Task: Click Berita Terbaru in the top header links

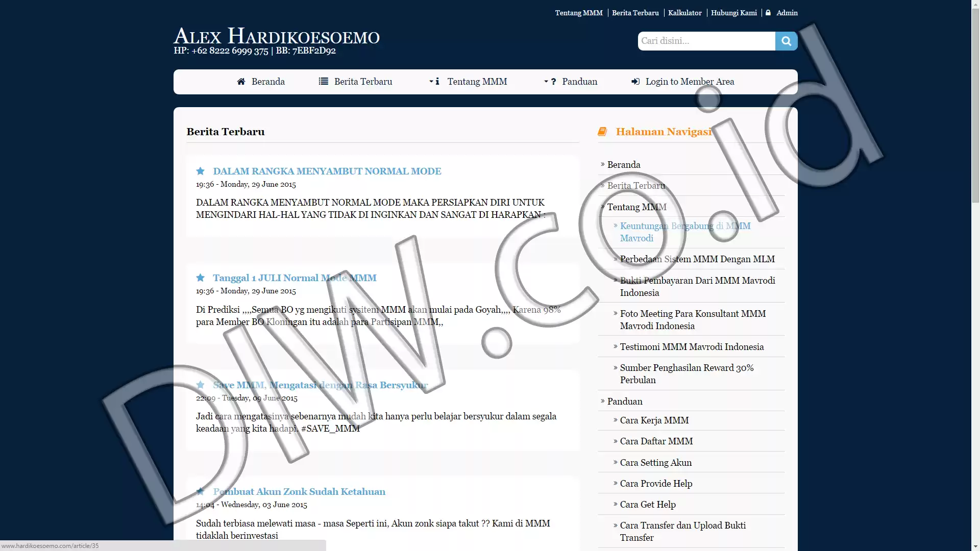Action: tap(635, 13)
